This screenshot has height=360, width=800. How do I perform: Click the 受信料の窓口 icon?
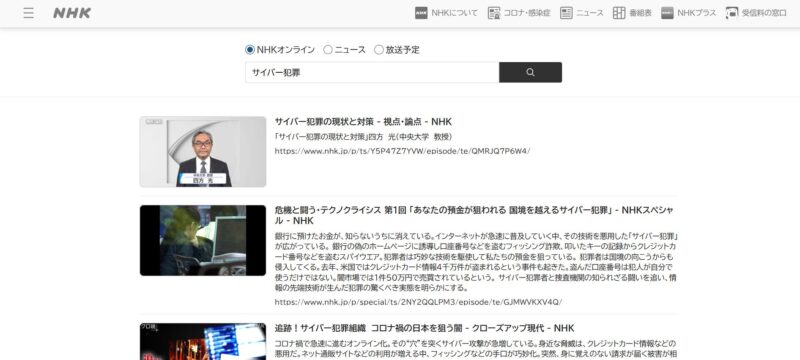(732, 13)
